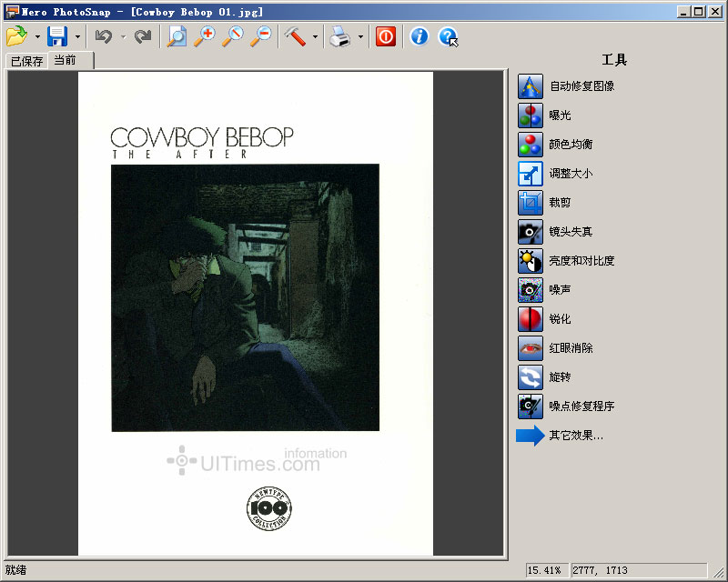Click the 噪点修复程序 icon
This screenshot has width=728, height=582.
coord(531,406)
